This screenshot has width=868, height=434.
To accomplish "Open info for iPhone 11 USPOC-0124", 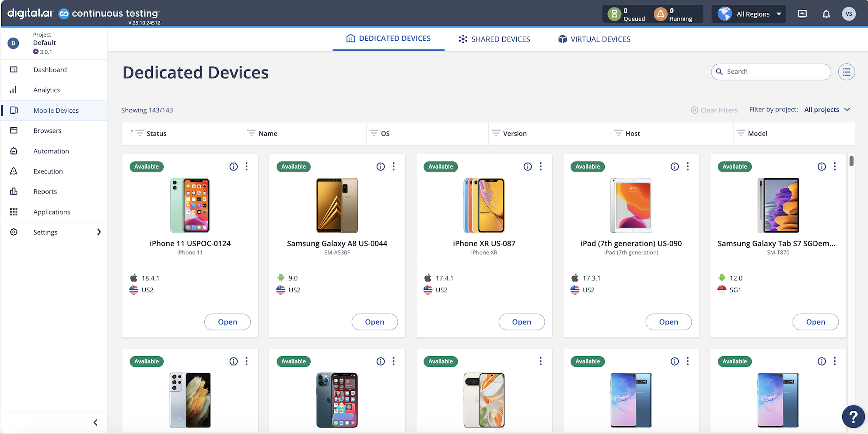I will point(234,167).
